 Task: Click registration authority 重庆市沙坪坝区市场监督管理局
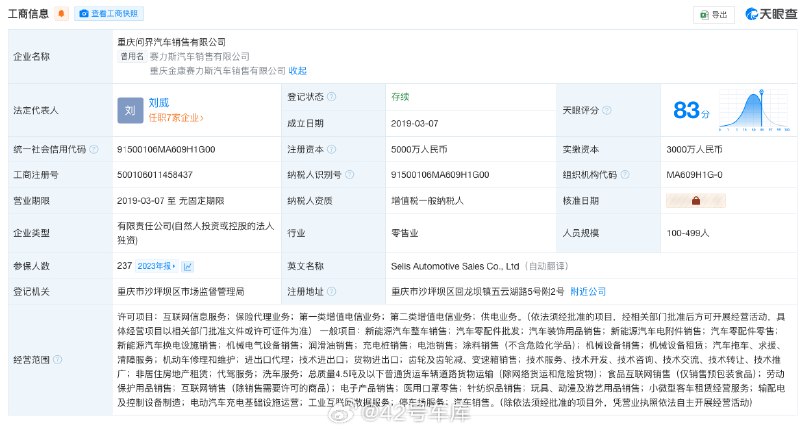[x=181, y=291]
